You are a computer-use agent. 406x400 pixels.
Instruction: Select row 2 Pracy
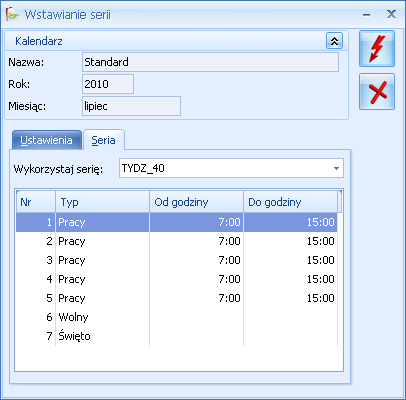(x=177, y=241)
